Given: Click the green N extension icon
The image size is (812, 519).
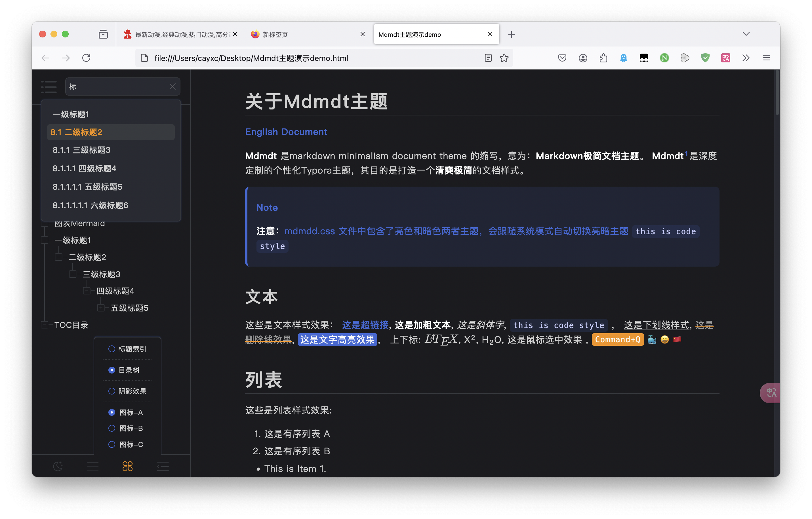Looking at the screenshot, I should point(664,58).
